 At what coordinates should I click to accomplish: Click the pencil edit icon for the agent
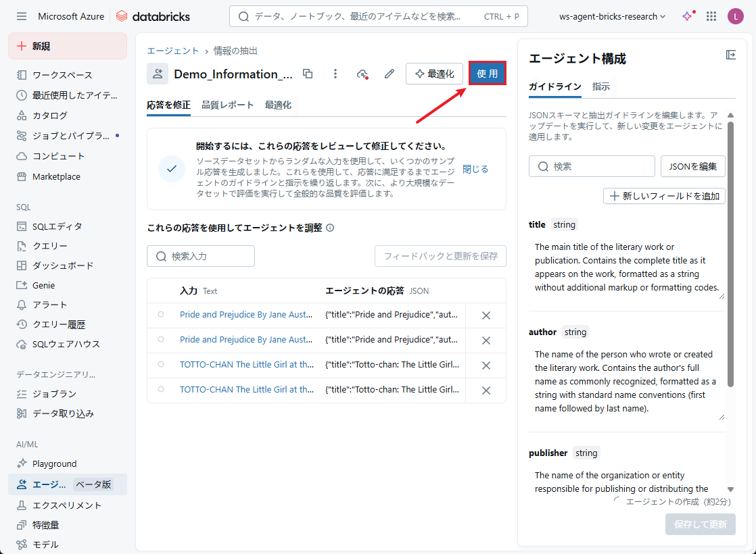(x=389, y=74)
